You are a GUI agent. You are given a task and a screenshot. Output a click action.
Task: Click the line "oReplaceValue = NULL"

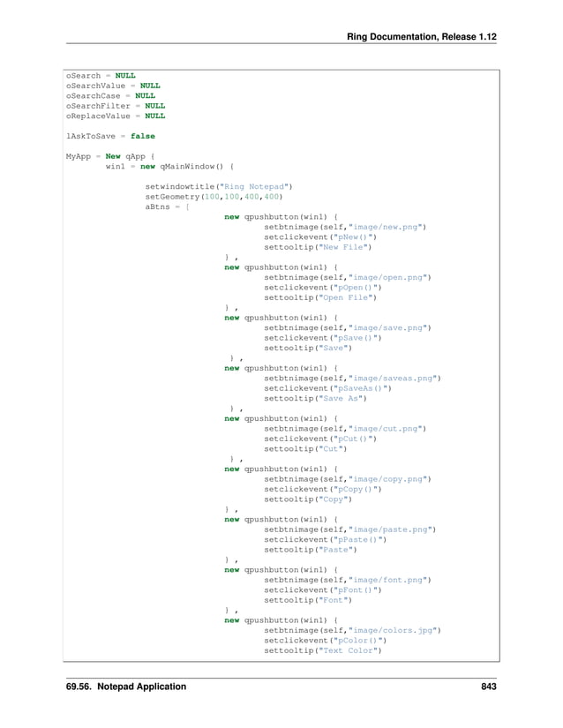coord(116,116)
